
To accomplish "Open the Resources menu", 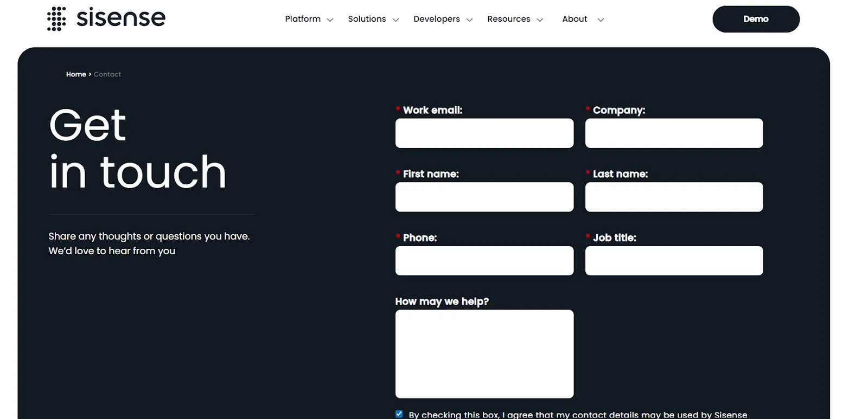I will tap(508, 19).
